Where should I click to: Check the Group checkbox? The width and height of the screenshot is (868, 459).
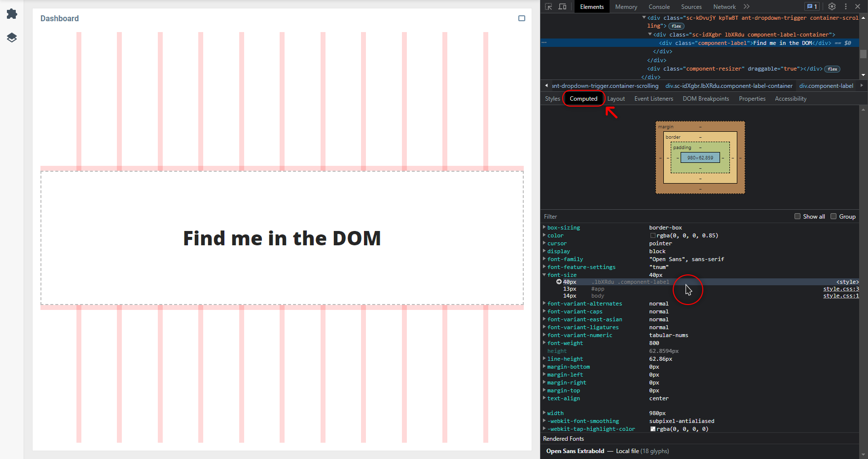click(x=833, y=216)
